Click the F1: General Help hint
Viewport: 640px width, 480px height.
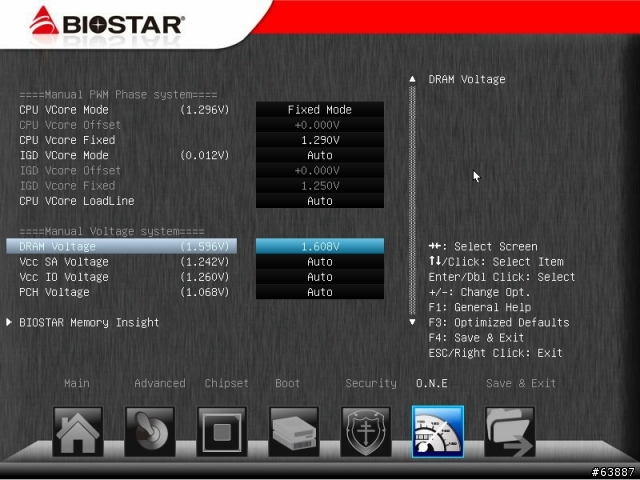coord(480,307)
